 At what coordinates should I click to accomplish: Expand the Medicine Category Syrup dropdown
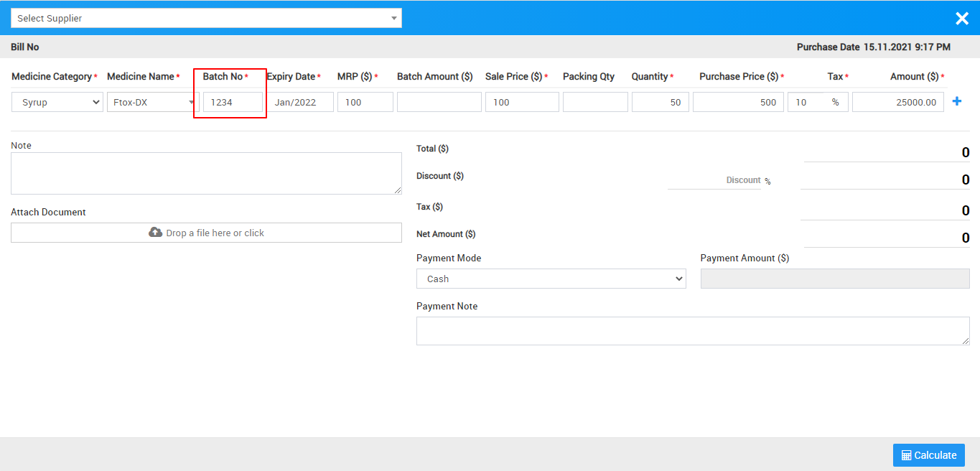click(57, 103)
